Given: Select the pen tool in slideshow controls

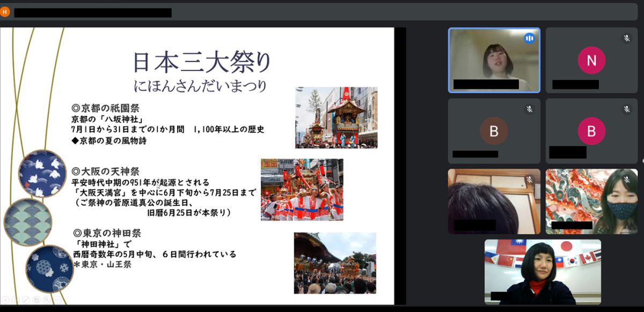Looking at the screenshot, I should coord(26,300).
